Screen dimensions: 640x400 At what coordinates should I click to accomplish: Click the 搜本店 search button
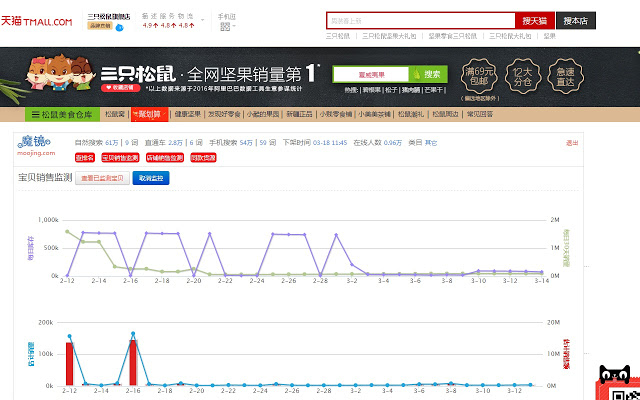click(576, 21)
